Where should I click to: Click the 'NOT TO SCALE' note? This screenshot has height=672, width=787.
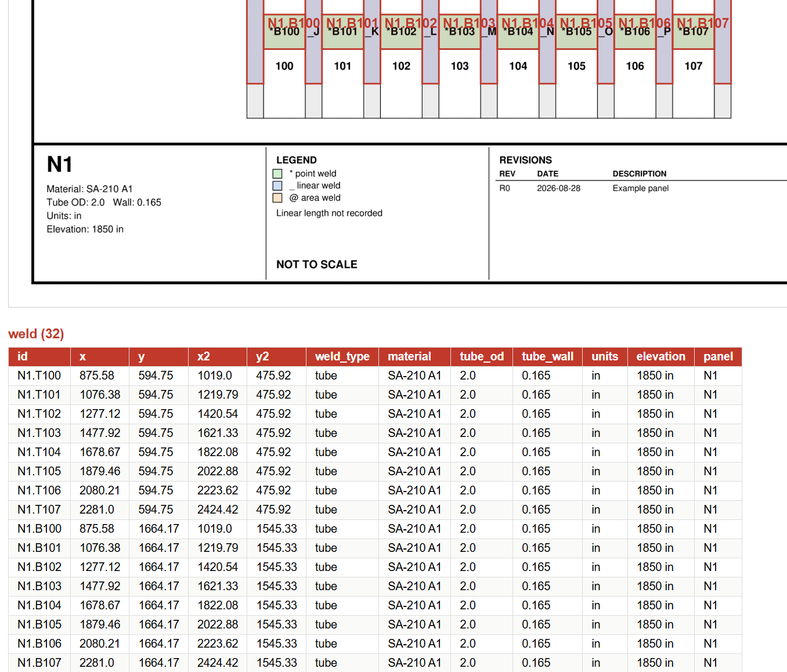pyautogui.click(x=317, y=265)
